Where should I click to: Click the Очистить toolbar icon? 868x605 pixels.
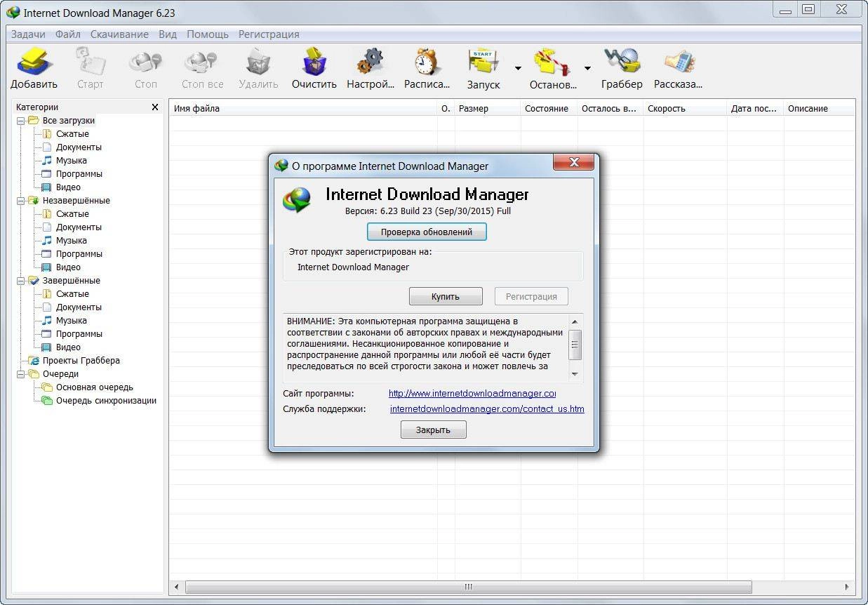click(314, 61)
